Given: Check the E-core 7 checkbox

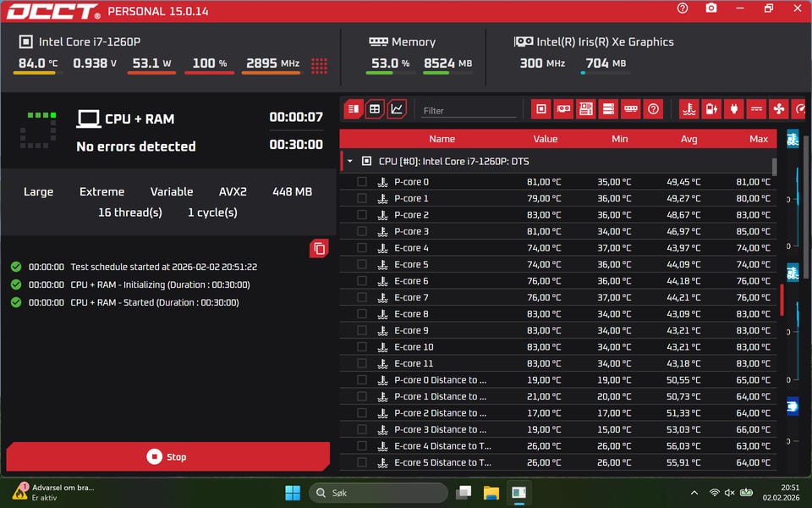Looking at the screenshot, I should tap(362, 297).
